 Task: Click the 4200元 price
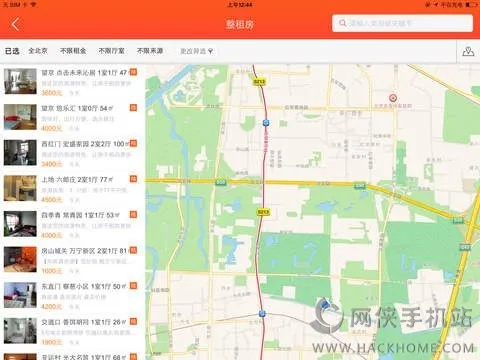point(52,307)
